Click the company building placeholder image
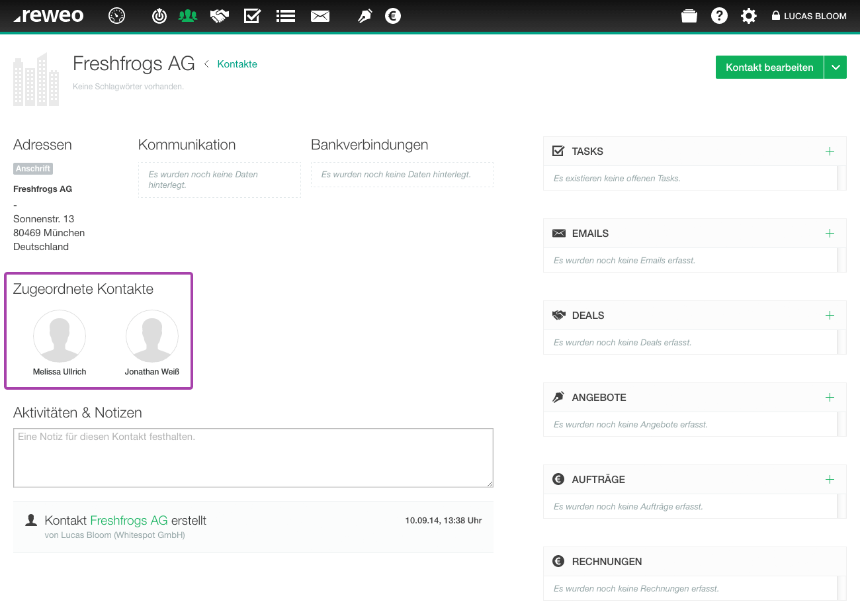The image size is (860, 616). pos(36,79)
